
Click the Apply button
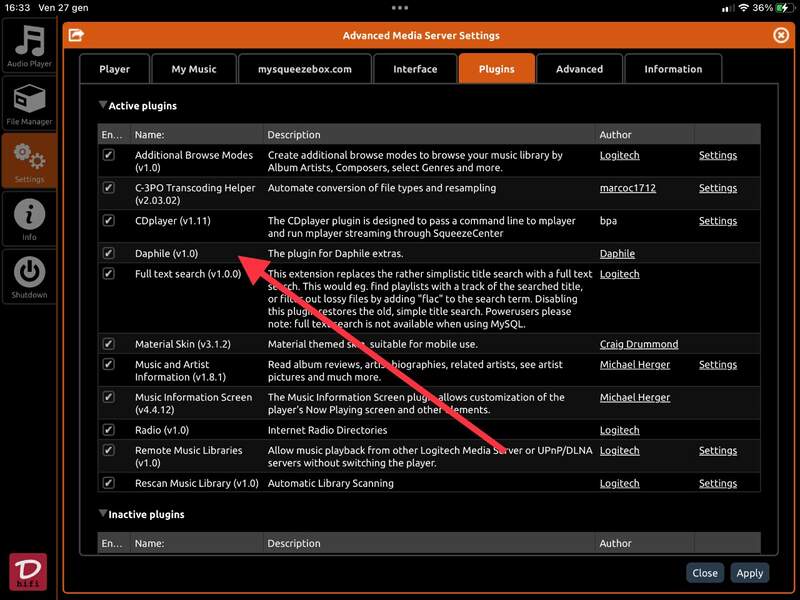749,573
